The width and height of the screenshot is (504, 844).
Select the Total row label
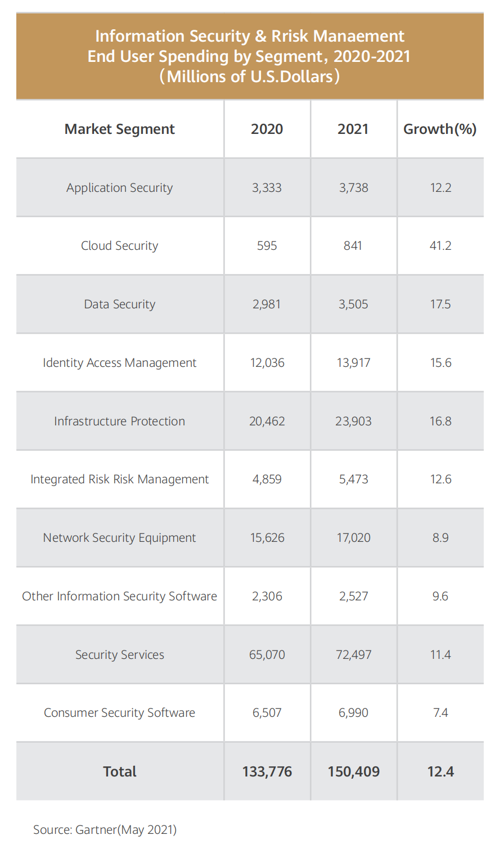click(120, 771)
